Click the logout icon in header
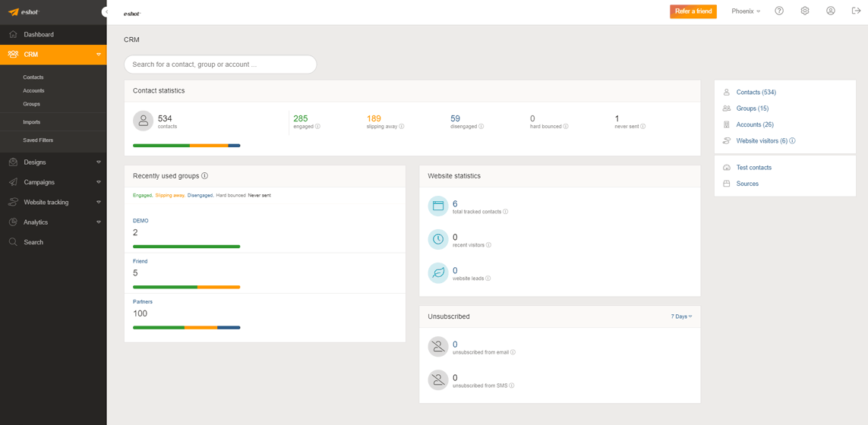868x425 pixels. tap(856, 11)
